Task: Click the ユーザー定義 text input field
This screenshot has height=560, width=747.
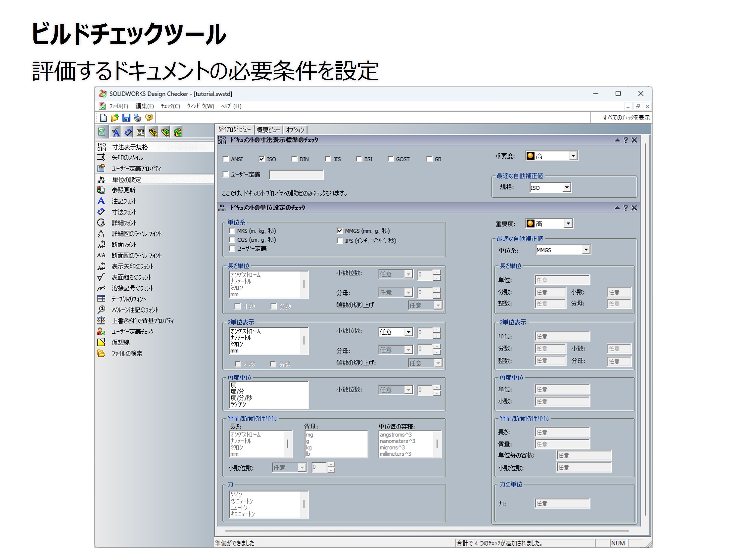Action: pyautogui.click(x=296, y=175)
